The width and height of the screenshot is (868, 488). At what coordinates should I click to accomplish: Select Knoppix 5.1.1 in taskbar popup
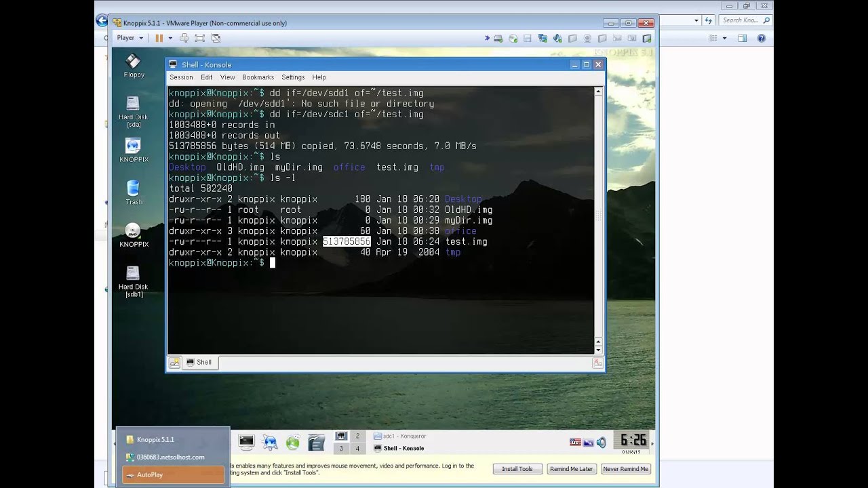pyautogui.click(x=173, y=439)
